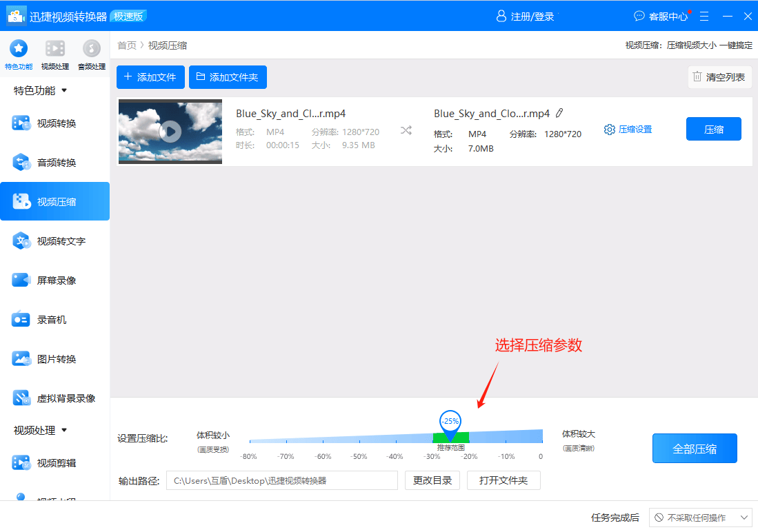Open 图片转换 in the sidebar
Image resolution: width=758 pixels, height=532 pixels.
pyautogui.click(x=54, y=358)
